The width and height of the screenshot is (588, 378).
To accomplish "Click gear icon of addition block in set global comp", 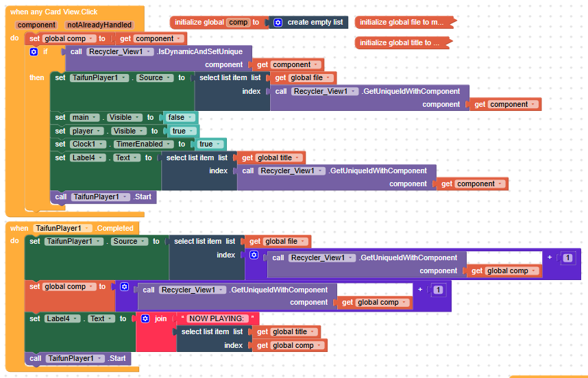I will point(124,287).
